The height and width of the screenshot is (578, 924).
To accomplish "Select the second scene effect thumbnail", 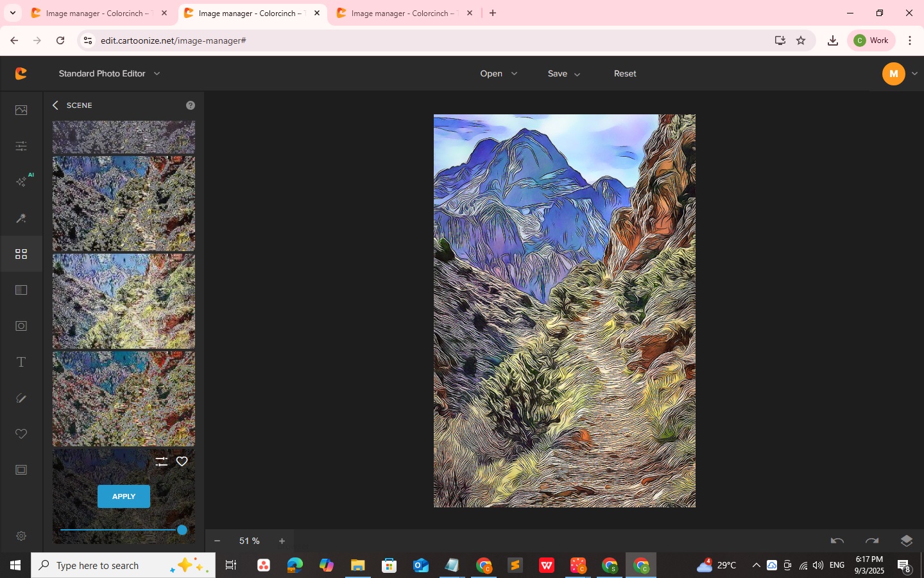I will point(124,204).
